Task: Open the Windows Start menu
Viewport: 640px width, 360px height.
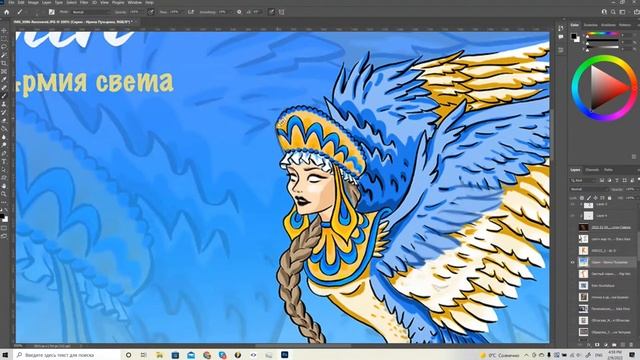Action: [6, 355]
